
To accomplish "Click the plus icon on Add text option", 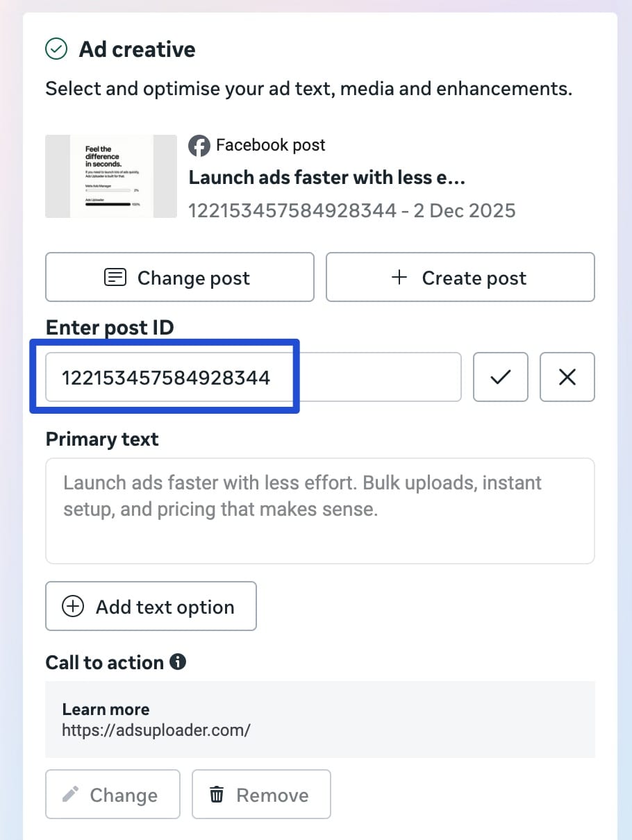I will [72, 606].
